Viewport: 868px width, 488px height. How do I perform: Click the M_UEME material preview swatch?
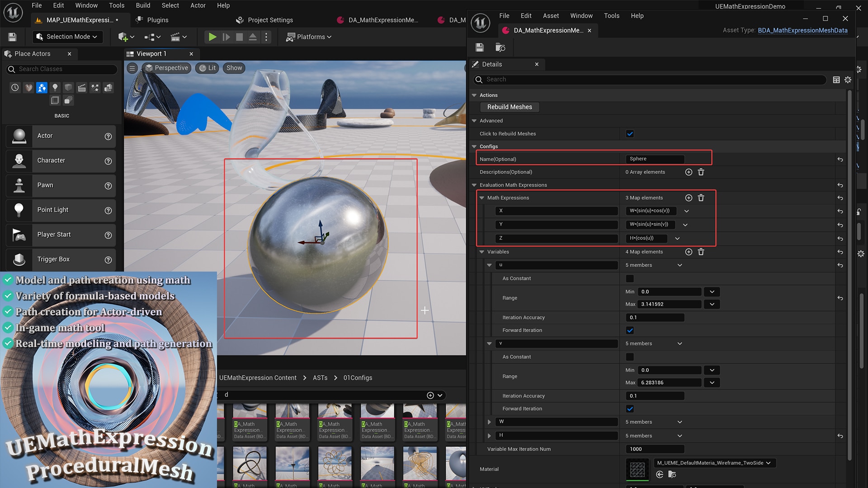[637, 469]
